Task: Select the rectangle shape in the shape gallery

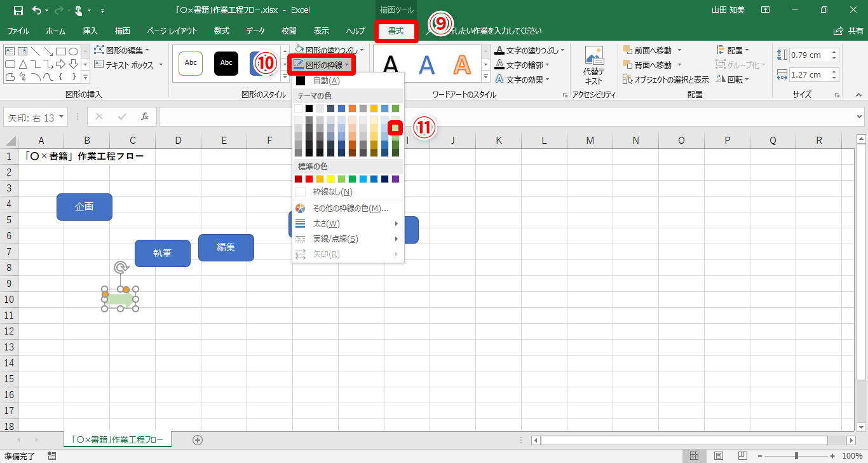Action: [x=60, y=51]
